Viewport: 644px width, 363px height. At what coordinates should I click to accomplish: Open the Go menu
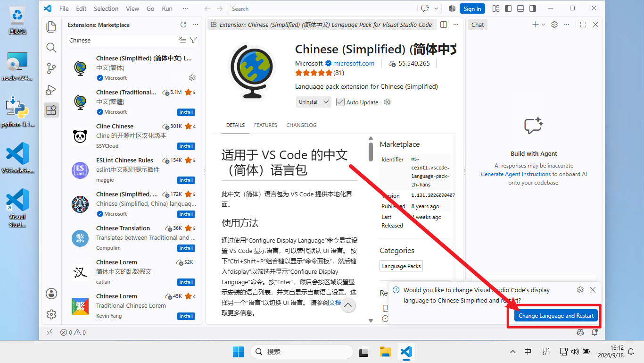coord(150,8)
